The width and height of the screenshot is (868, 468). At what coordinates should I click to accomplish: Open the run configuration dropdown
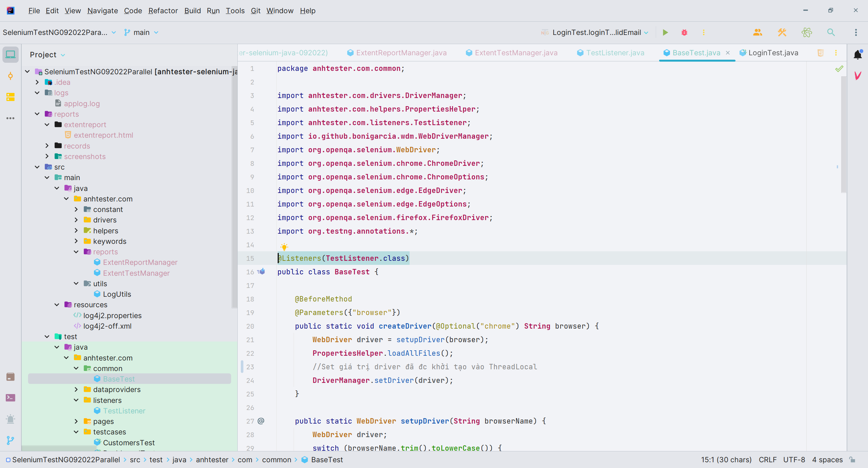595,33
